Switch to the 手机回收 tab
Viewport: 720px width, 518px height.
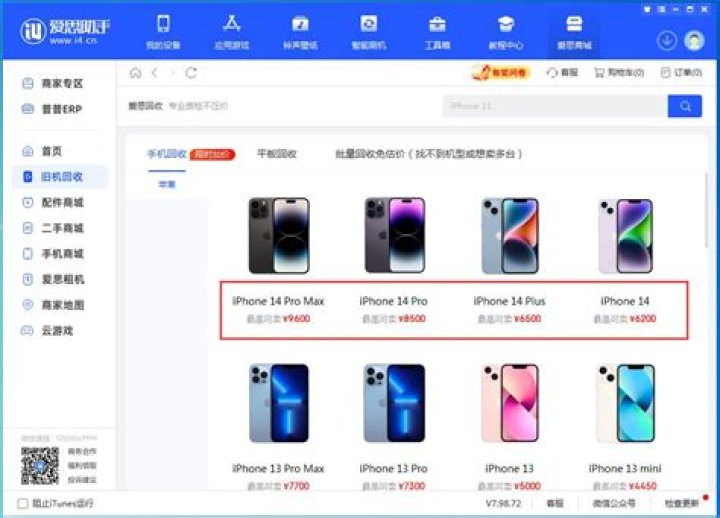pyautogui.click(x=167, y=154)
